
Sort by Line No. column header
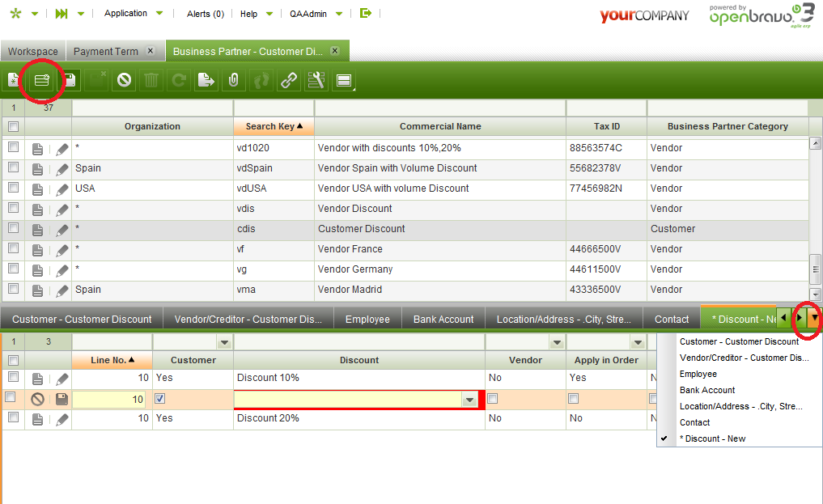pyautogui.click(x=112, y=360)
